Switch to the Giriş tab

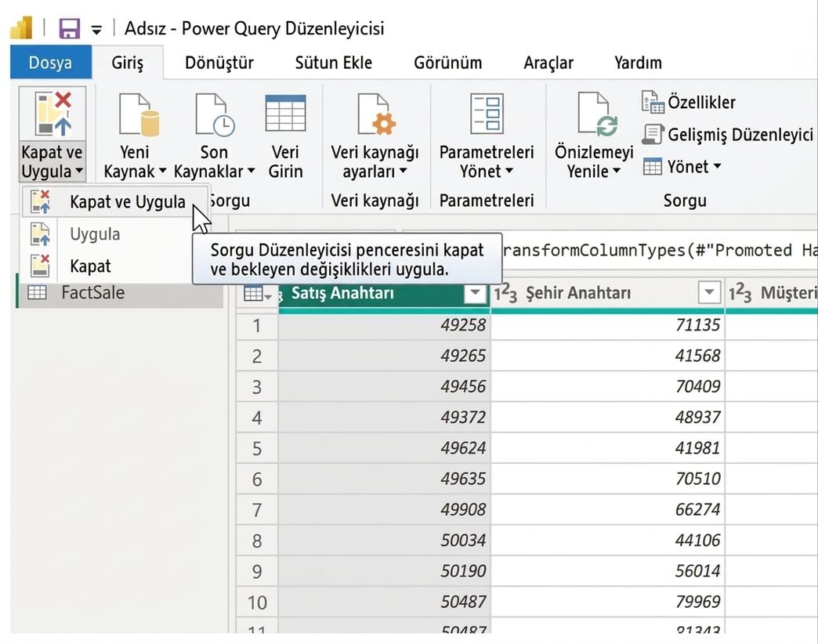point(127,63)
